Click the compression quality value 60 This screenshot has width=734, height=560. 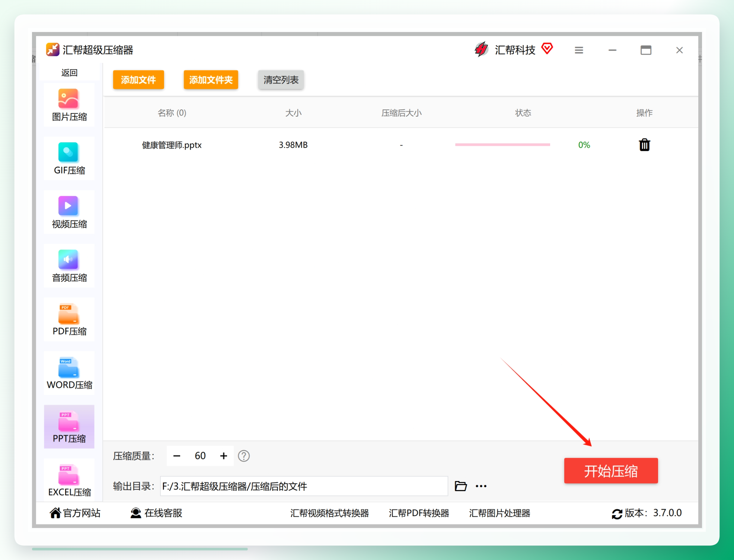click(200, 456)
